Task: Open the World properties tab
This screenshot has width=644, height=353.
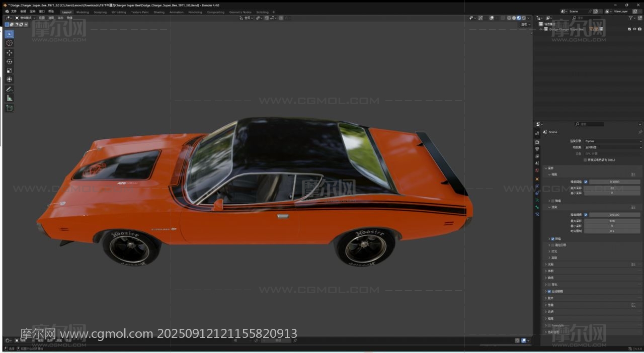Action: tap(537, 170)
